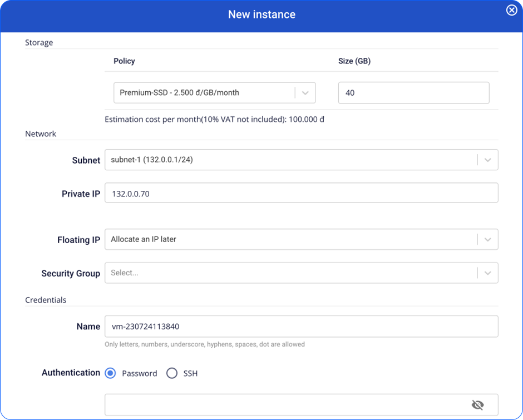Click the New instance title bar
Viewport: 523px width, 420px height.
[261, 14]
